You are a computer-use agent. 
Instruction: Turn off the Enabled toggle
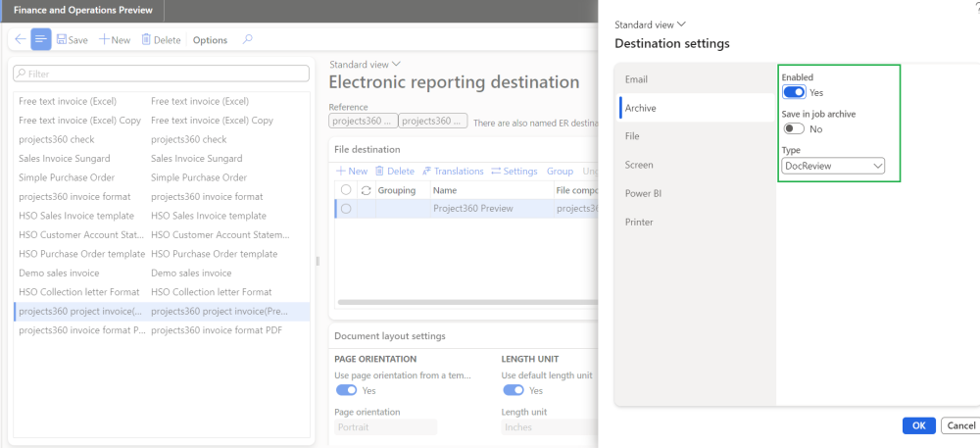point(794,92)
